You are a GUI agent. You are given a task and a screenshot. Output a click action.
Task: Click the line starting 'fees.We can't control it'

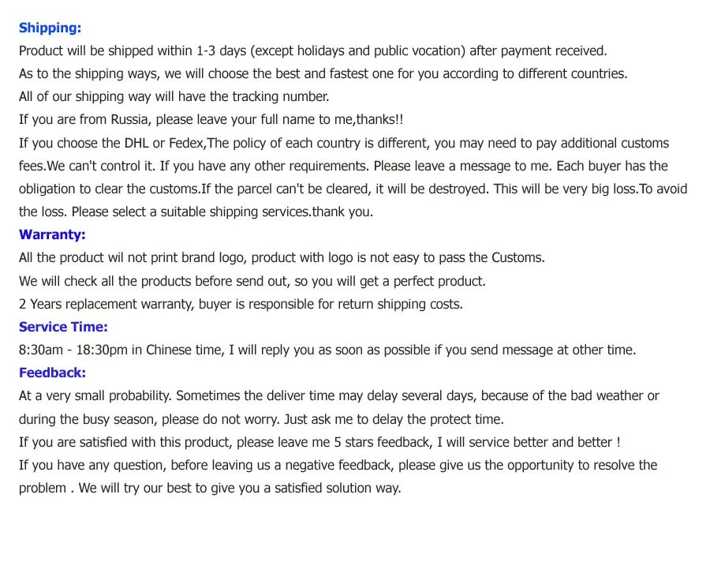[x=343, y=166]
